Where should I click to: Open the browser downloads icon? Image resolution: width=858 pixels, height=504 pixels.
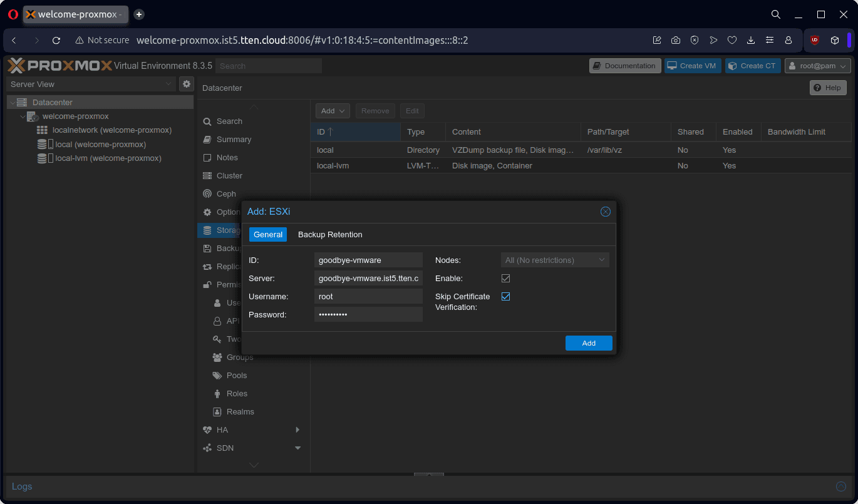point(751,40)
